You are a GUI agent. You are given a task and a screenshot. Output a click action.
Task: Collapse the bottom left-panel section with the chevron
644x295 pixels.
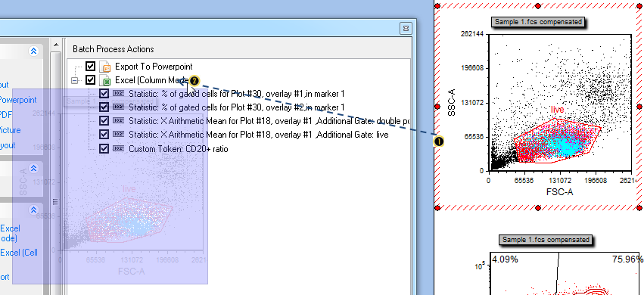34,210
